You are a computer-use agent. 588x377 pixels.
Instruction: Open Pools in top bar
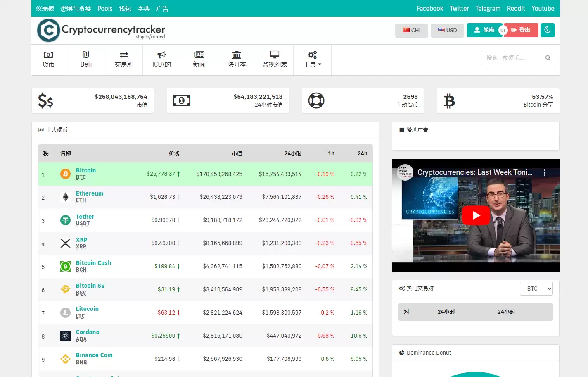[105, 8]
